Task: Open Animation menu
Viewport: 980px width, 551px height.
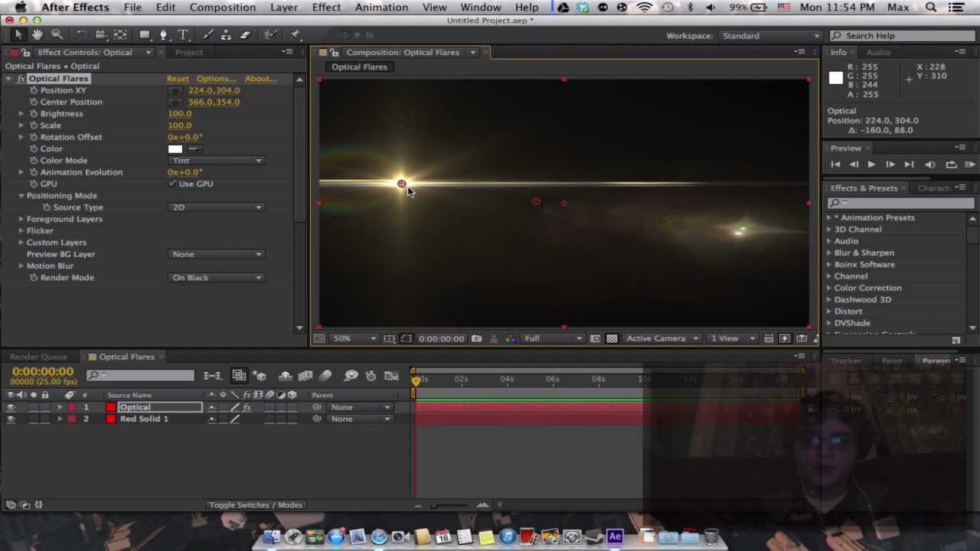Action: click(381, 8)
